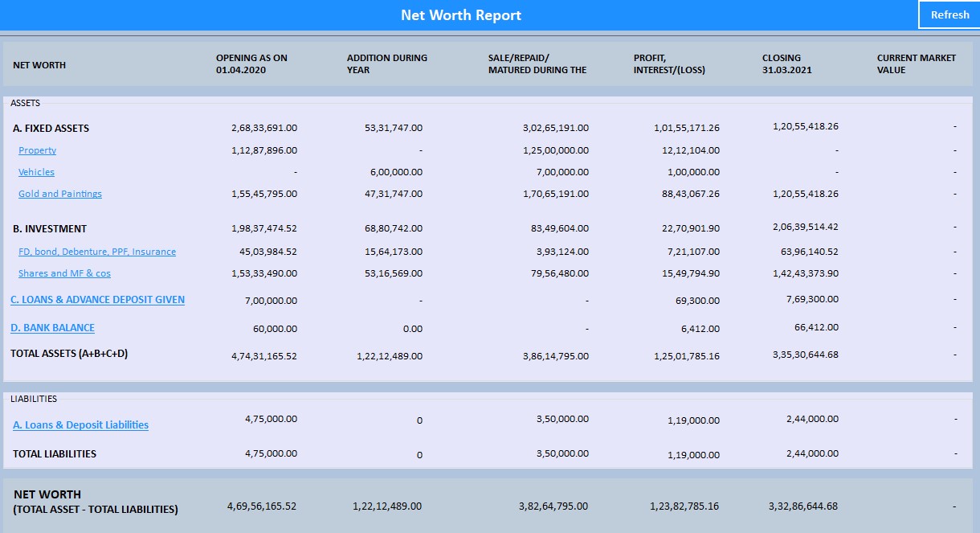Open the D. Bank Balance link
The image size is (980, 533).
[x=52, y=328]
